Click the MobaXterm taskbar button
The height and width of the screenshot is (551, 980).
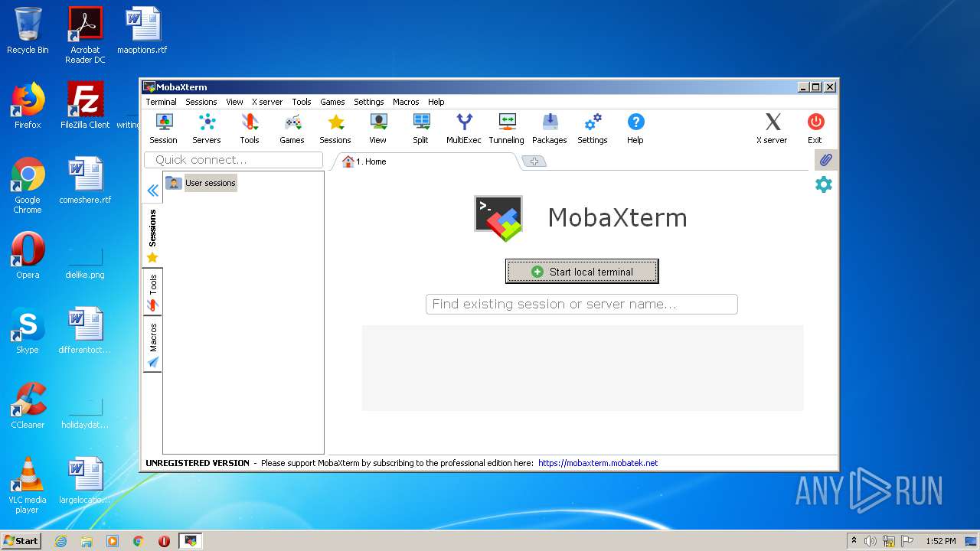[x=191, y=541]
